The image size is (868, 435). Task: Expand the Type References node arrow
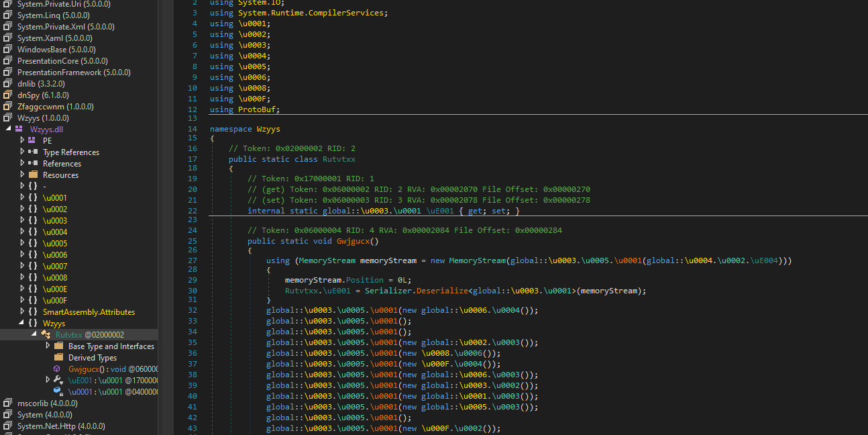[22, 152]
